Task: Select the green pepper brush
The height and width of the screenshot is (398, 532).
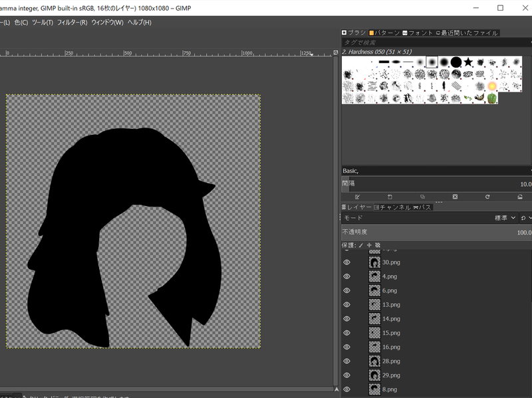Action: tap(491, 98)
